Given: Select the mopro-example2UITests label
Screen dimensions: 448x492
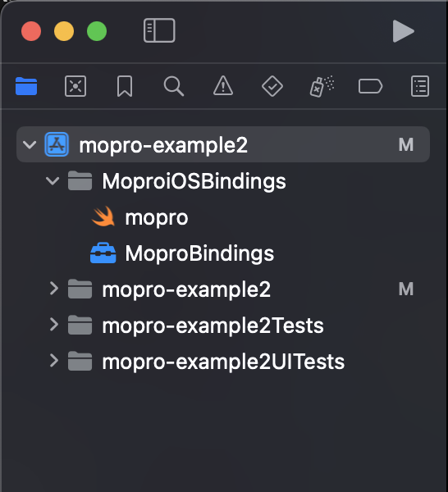Looking at the screenshot, I should click(223, 362).
